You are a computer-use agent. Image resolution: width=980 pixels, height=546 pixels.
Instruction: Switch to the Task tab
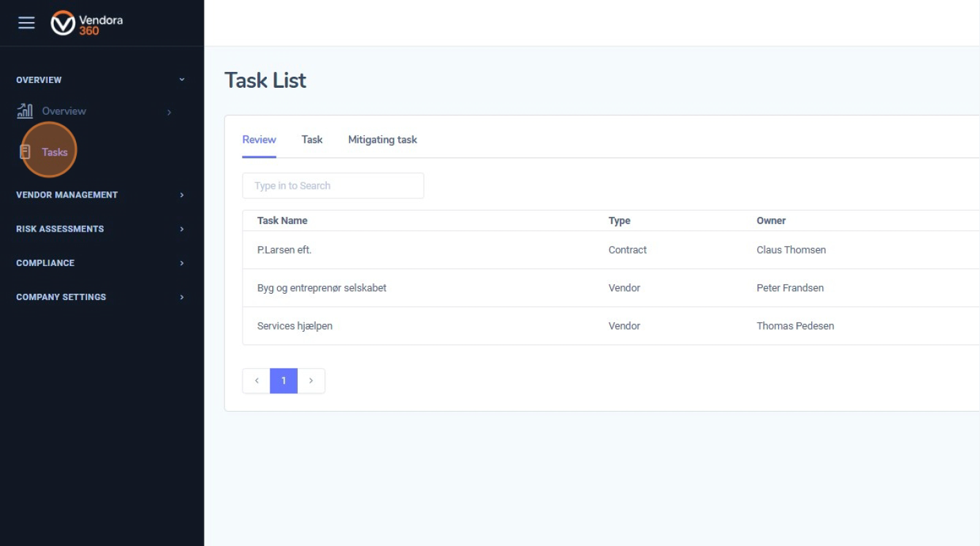[312, 140]
